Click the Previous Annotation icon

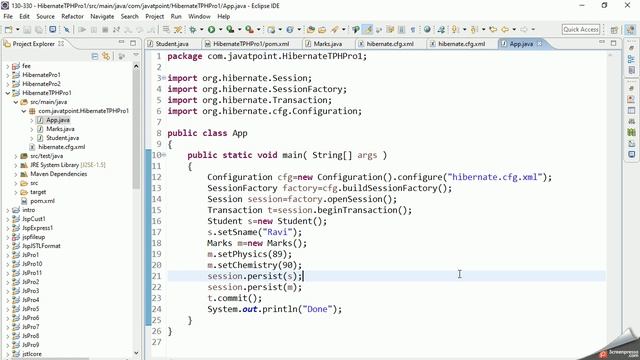click(474, 29)
